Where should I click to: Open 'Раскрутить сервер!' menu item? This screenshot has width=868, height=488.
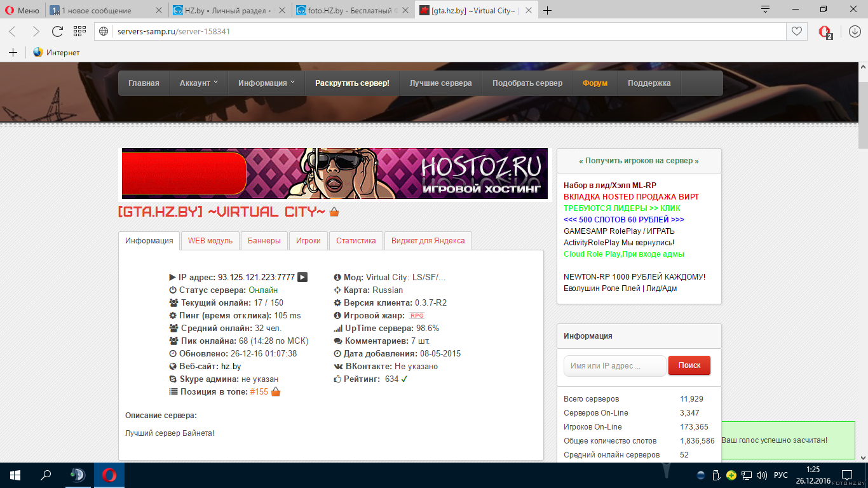point(352,83)
